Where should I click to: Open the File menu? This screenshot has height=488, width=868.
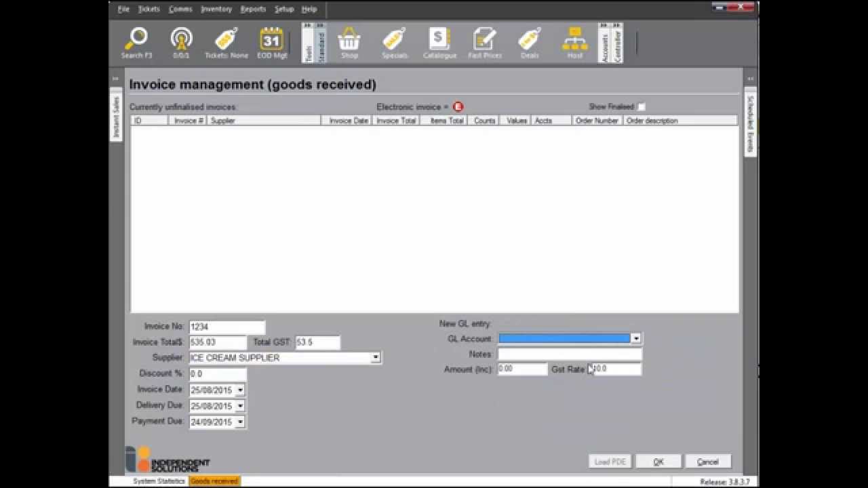point(123,9)
